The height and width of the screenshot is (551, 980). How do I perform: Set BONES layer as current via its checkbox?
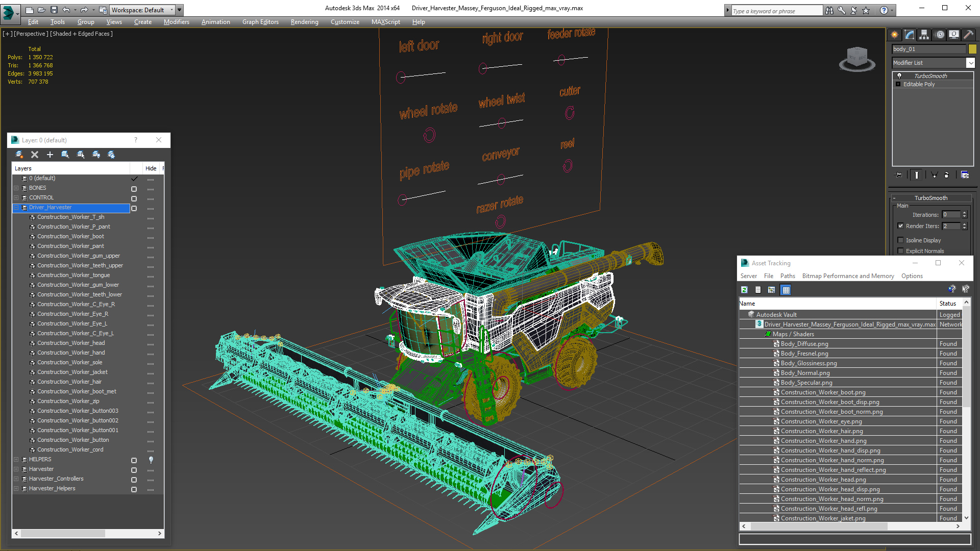coord(134,189)
